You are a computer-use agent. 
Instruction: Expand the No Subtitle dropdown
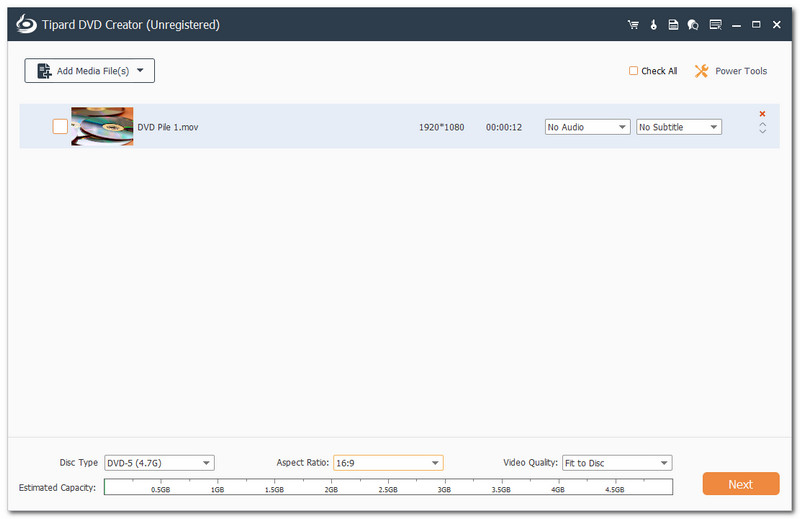(x=679, y=127)
